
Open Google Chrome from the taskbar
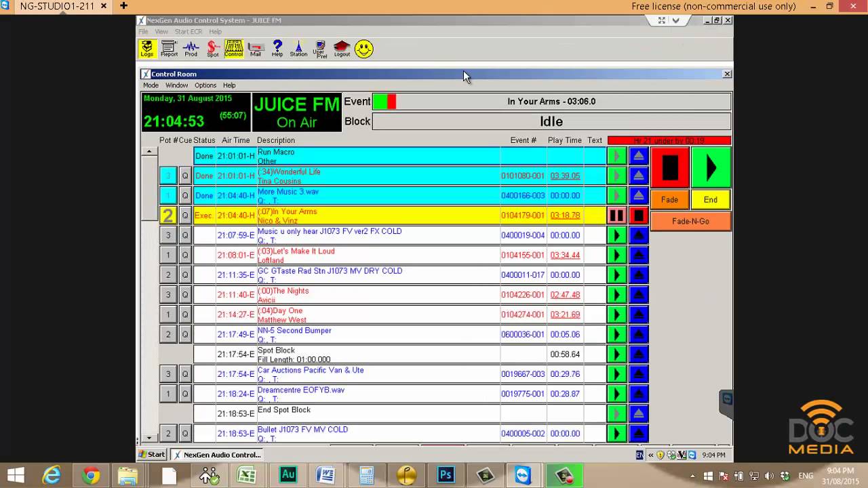pos(90,476)
